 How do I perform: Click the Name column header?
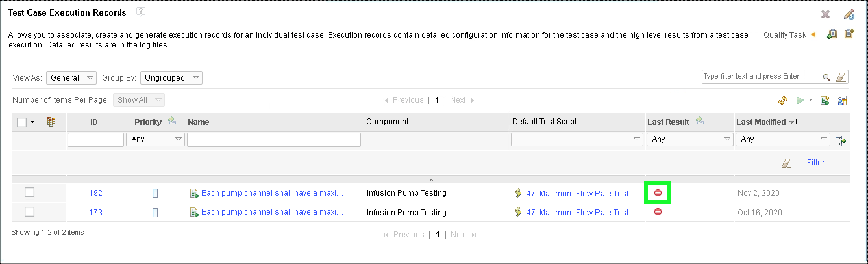(199, 122)
